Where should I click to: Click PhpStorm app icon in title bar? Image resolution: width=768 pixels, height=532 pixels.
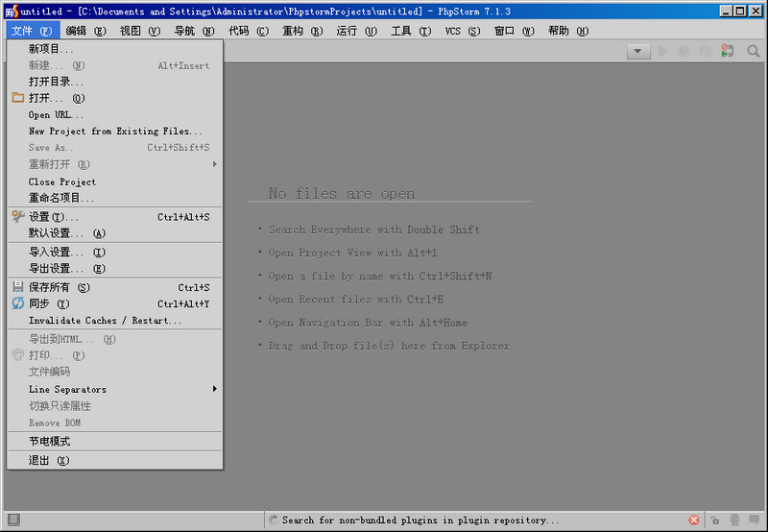(12, 11)
